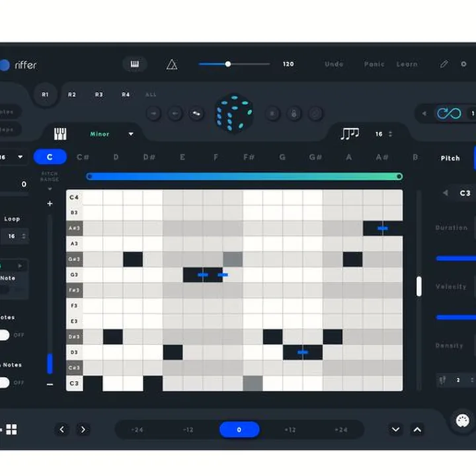The height and width of the screenshot is (476, 476).
Task: Click the metronome triangle icon
Action: (x=172, y=64)
